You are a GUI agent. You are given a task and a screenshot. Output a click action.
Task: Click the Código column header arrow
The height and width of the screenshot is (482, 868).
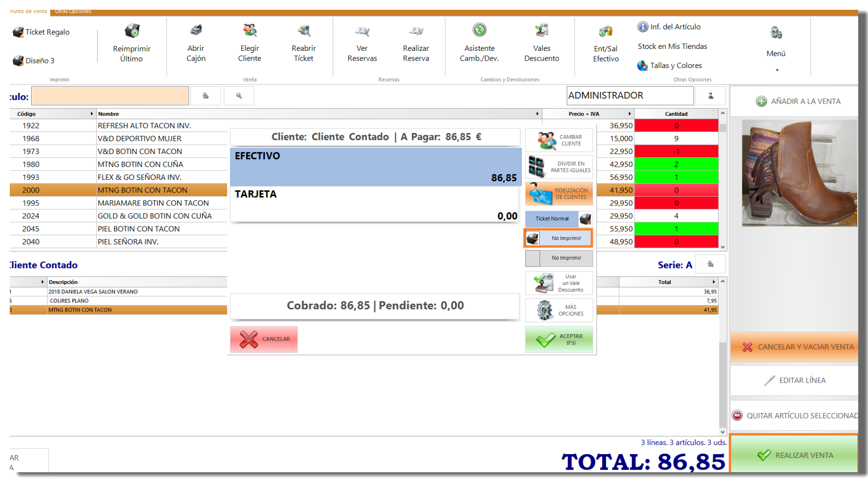(91, 114)
